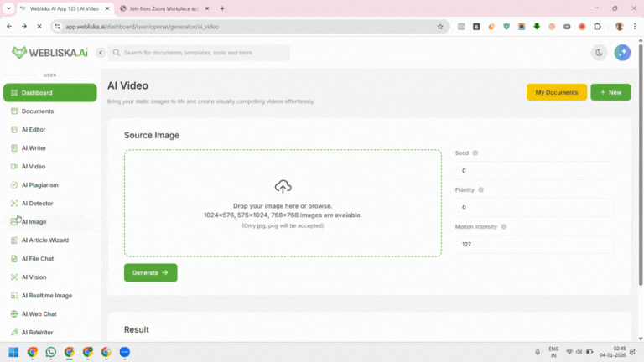Open AI Video in the sidebar

click(x=34, y=167)
